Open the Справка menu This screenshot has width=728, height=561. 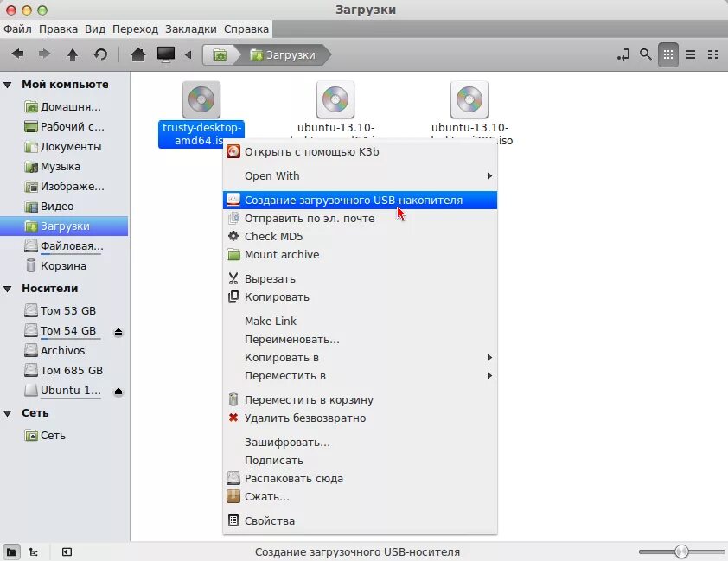(246, 29)
